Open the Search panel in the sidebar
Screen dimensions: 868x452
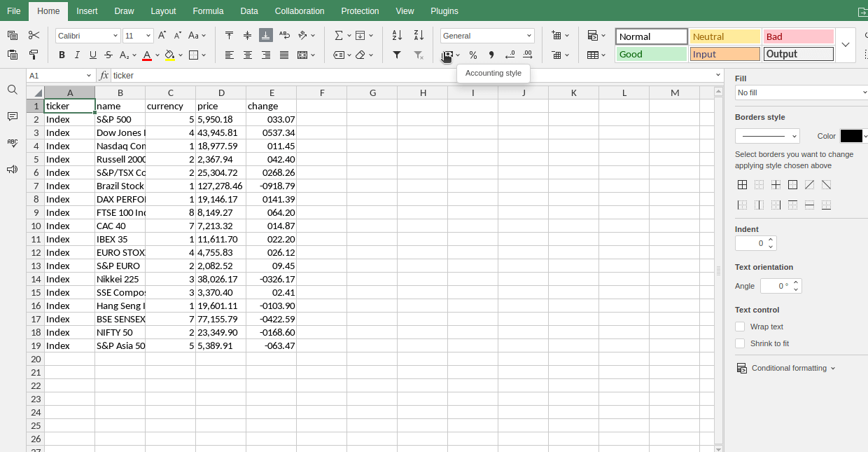click(x=12, y=90)
